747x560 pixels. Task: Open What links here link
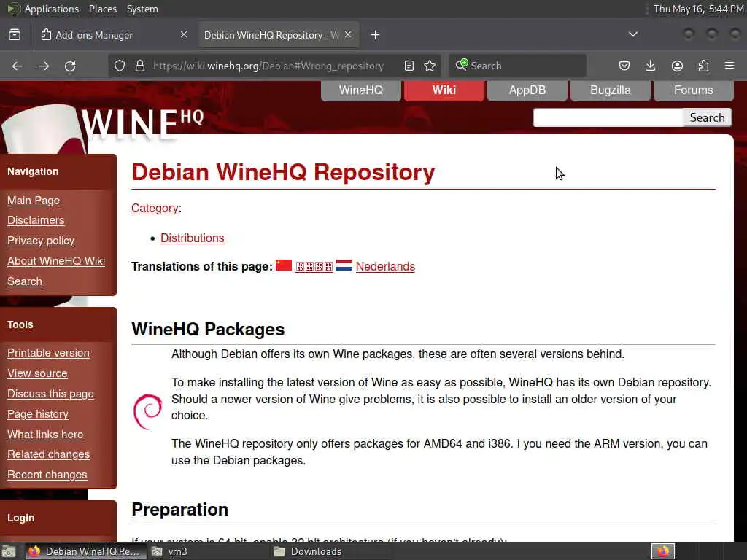[45, 435]
